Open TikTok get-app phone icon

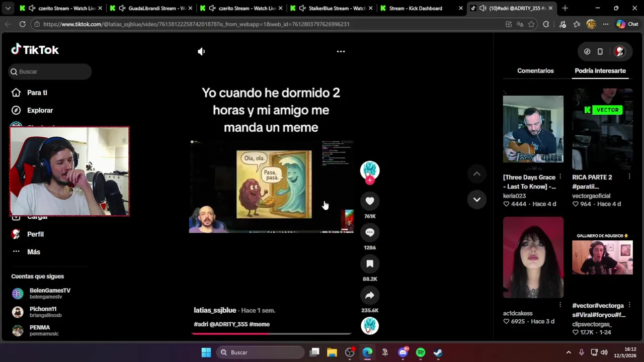[x=600, y=51]
